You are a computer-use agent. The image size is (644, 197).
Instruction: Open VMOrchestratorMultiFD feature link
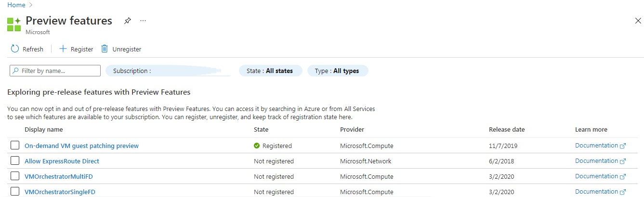59,176
